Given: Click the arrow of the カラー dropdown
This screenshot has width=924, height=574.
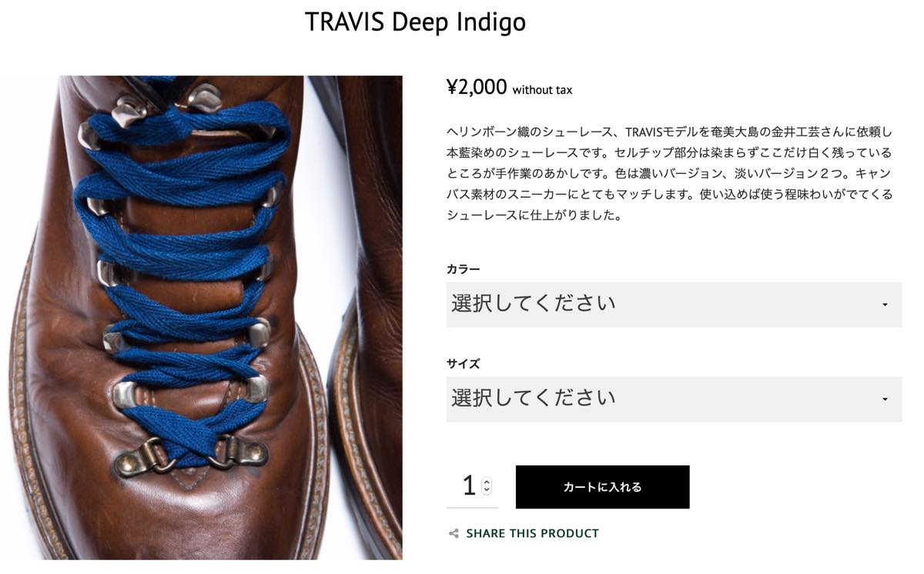Looking at the screenshot, I should [885, 305].
